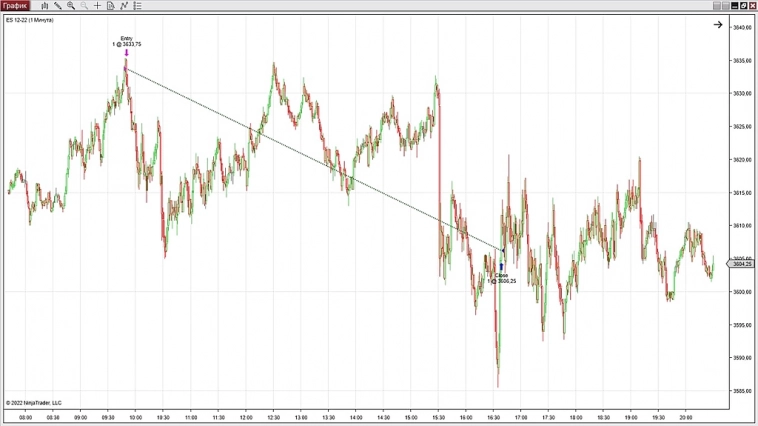Click the 3604,25 current price marker
This screenshot has height=426, width=758.
click(x=742, y=264)
